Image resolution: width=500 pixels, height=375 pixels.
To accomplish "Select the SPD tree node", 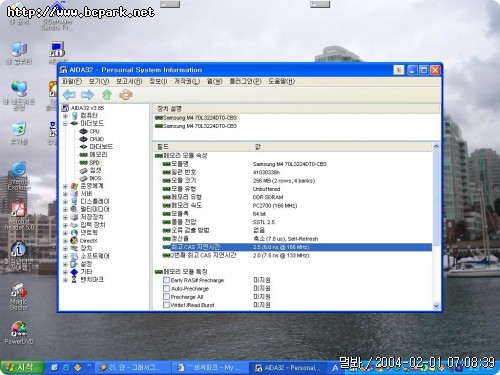I will (x=94, y=163).
